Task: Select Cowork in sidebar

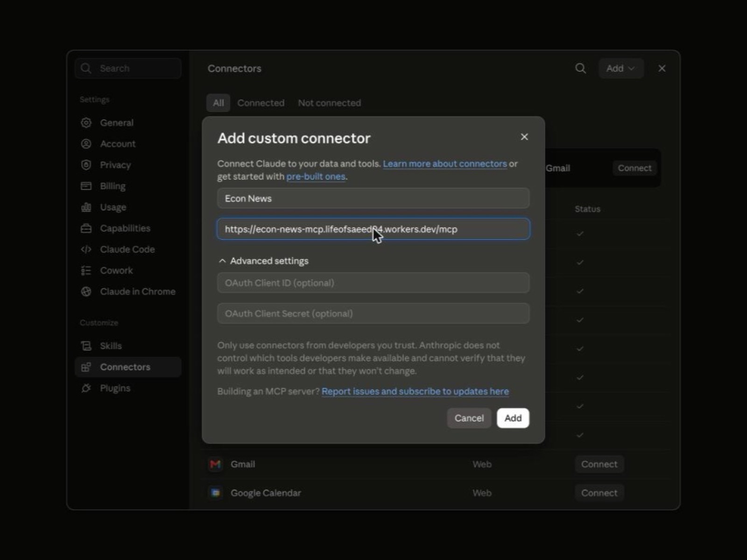Action: [x=128, y=270]
